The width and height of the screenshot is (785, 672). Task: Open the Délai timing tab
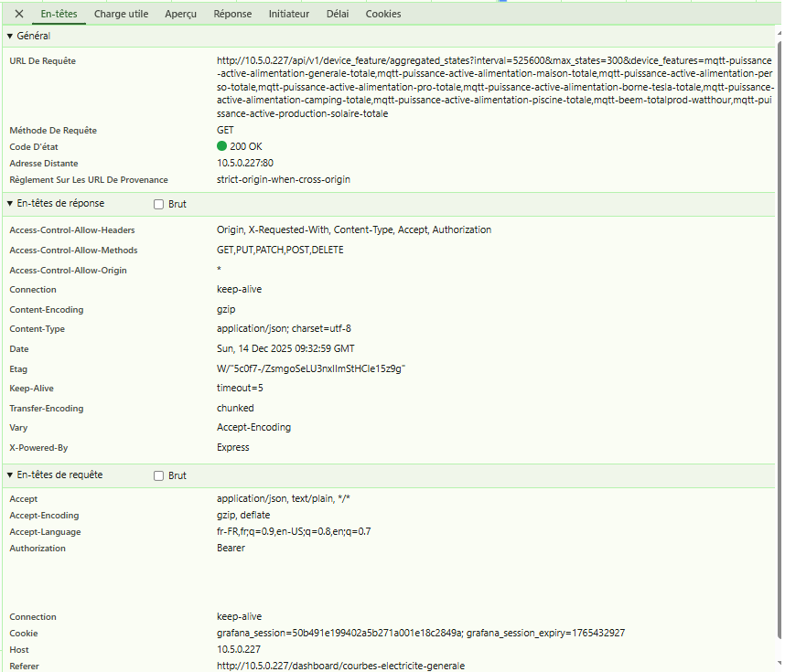pyautogui.click(x=337, y=14)
